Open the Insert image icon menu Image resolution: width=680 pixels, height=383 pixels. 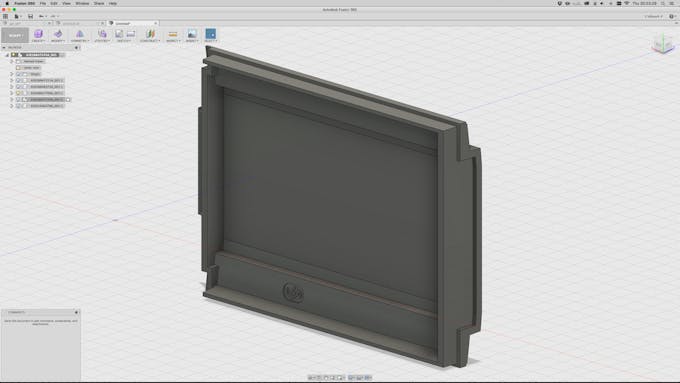192,34
